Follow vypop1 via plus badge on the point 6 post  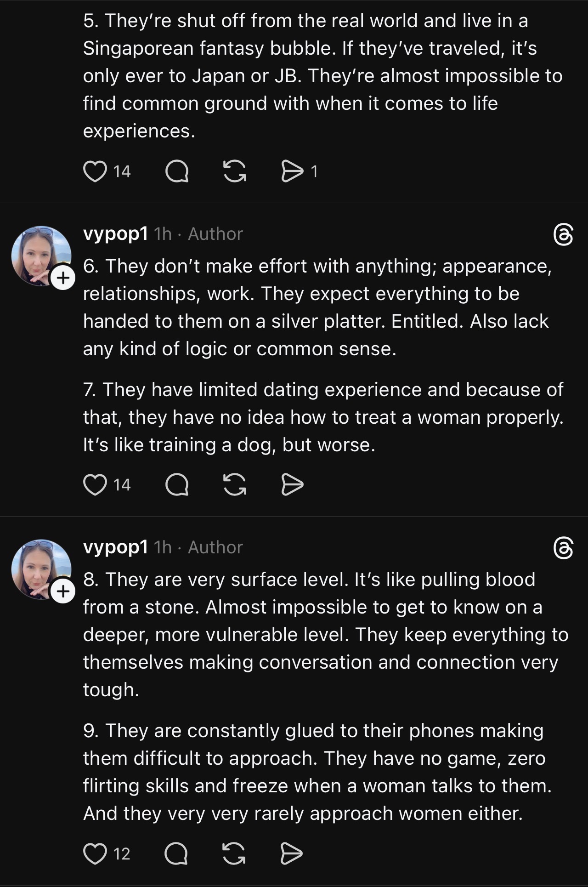tap(63, 278)
